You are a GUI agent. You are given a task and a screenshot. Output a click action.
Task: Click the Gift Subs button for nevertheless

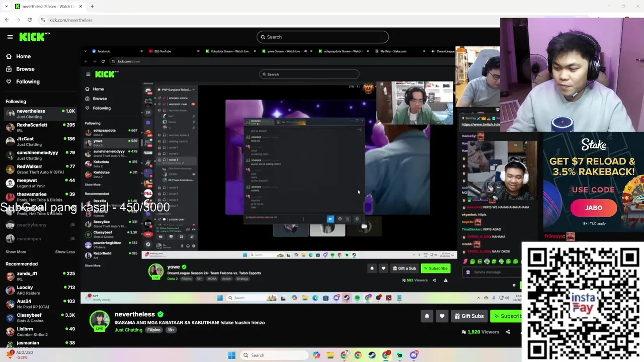coord(469,316)
